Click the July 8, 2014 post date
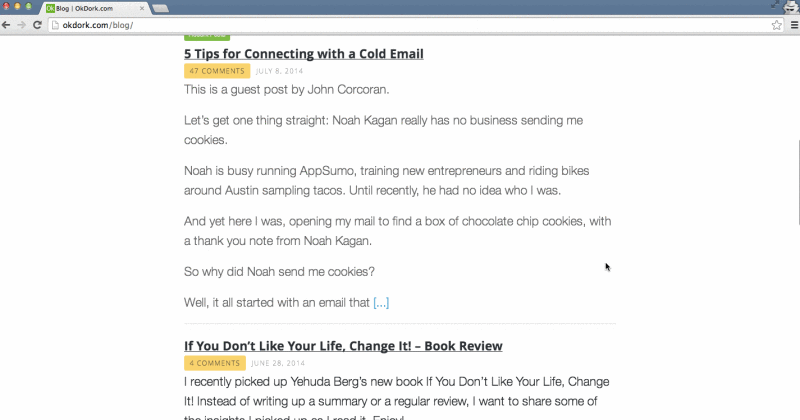 [x=279, y=71]
